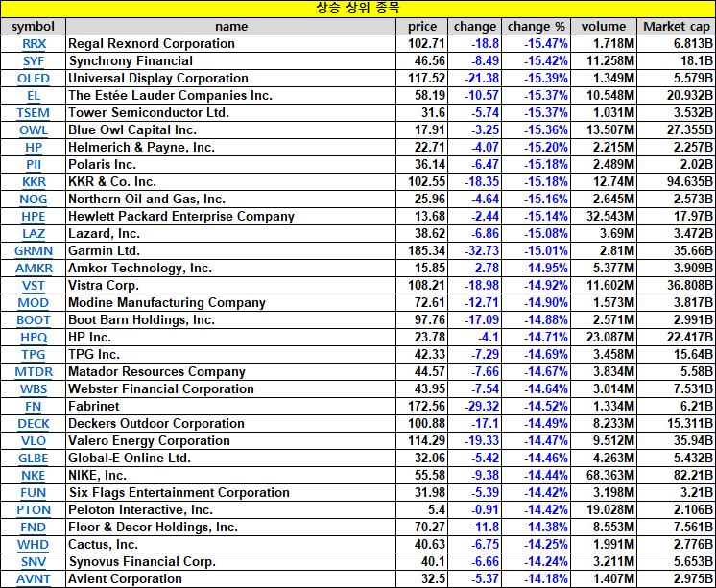Click the 'Synchrony Financial' name cell

pos(231,61)
